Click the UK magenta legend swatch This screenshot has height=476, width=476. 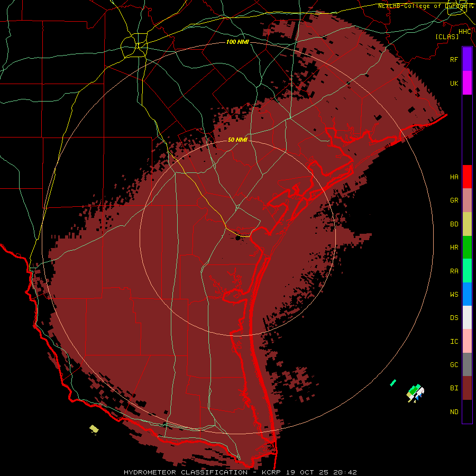click(467, 83)
